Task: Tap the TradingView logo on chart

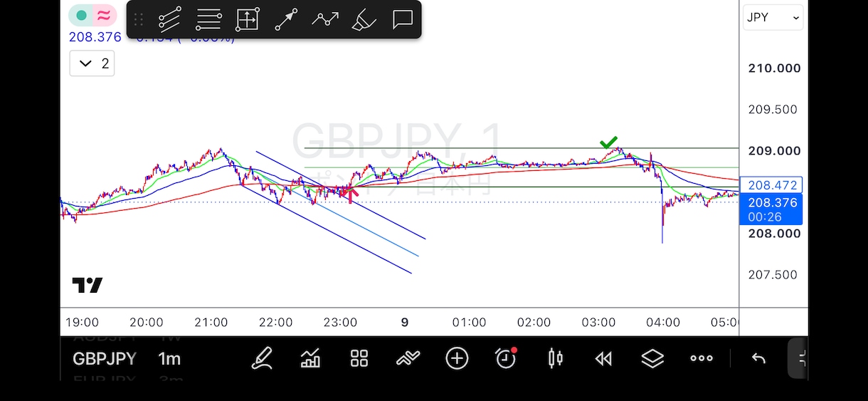Action: coord(88,286)
